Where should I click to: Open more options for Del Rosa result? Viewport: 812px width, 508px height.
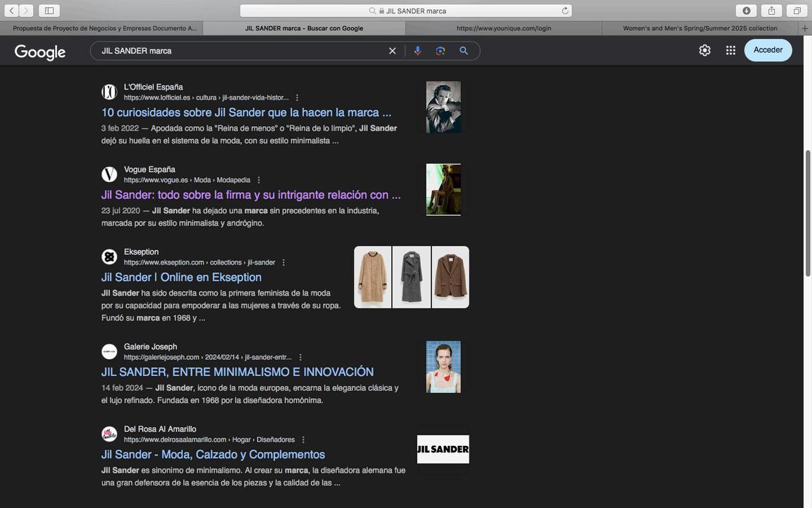point(303,440)
